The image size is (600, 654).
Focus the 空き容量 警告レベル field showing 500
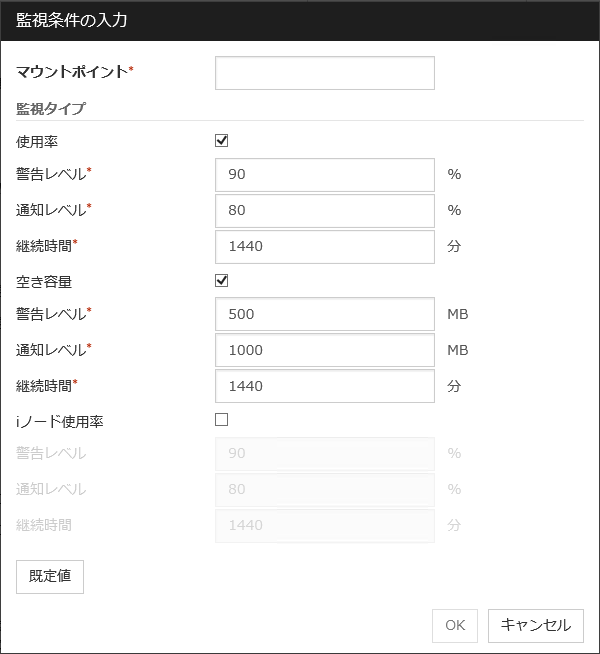point(324,314)
